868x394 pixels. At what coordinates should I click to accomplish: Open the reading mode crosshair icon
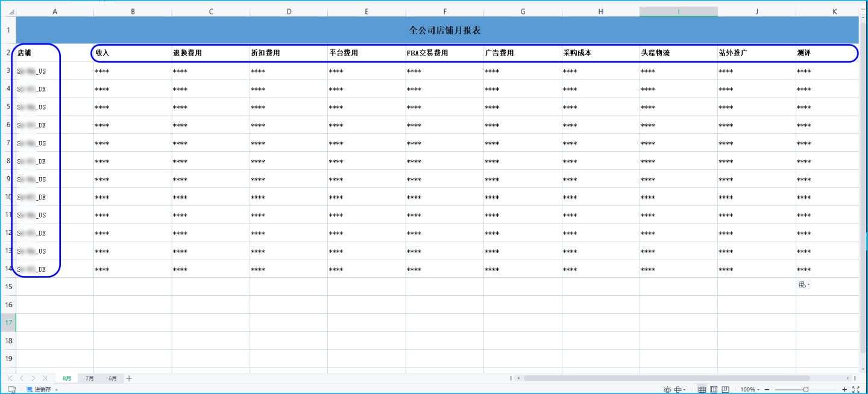point(678,389)
